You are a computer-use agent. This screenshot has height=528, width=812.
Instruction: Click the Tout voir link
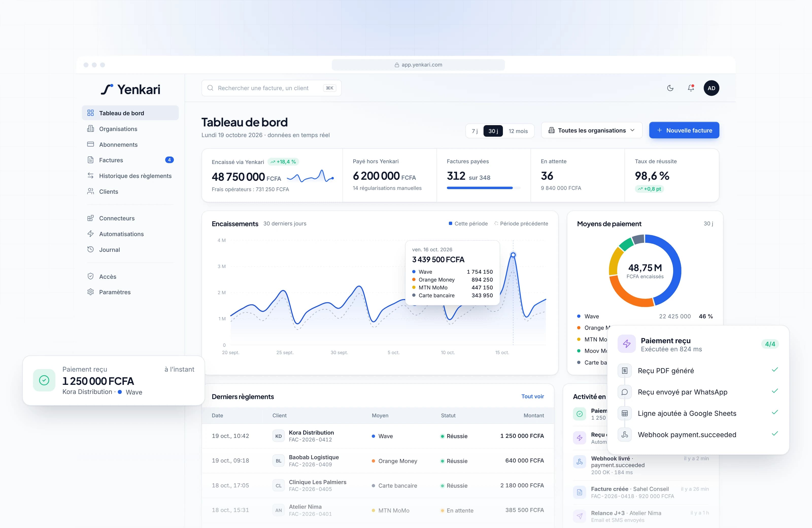point(533,396)
